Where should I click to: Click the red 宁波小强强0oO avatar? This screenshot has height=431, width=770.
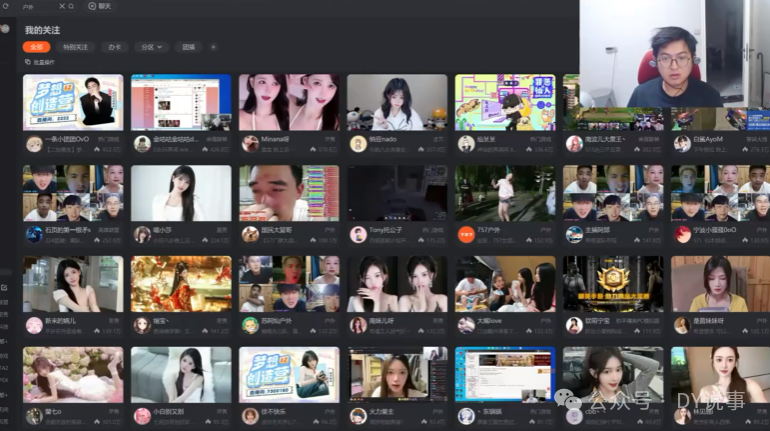click(682, 235)
